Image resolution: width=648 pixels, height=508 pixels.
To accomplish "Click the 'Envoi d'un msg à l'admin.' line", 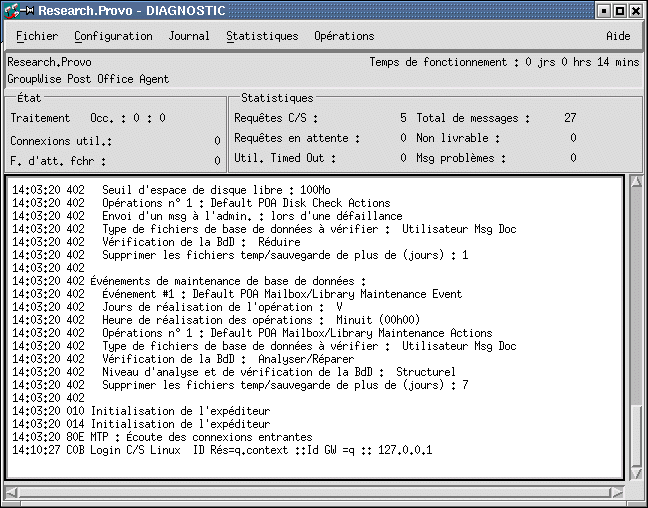I will coord(207,216).
